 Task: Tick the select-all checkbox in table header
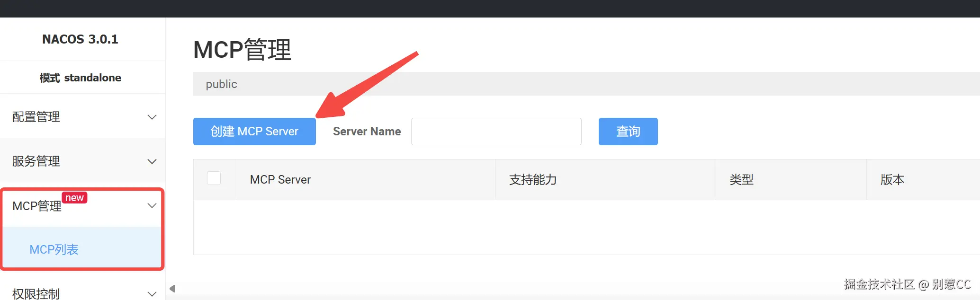(x=214, y=178)
